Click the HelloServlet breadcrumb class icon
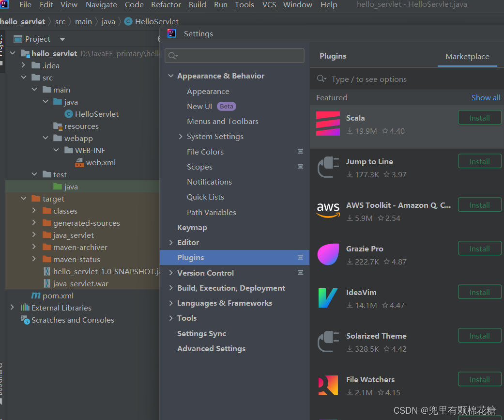This screenshot has width=504, height=420. [128, 21]
